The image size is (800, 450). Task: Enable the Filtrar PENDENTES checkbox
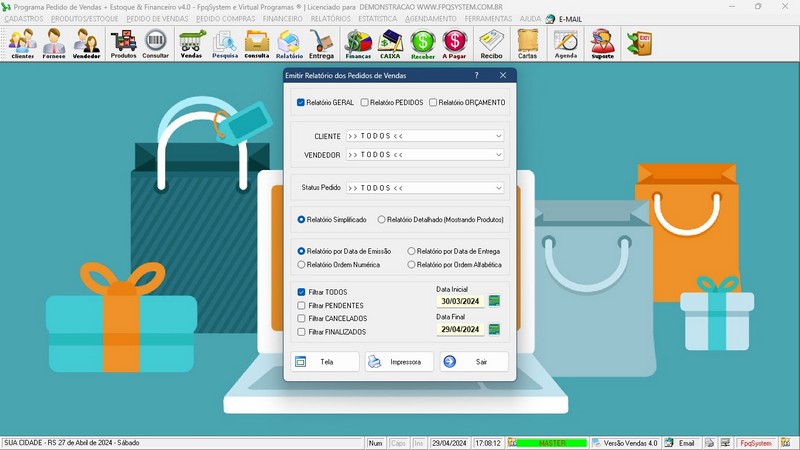point(301,306)
